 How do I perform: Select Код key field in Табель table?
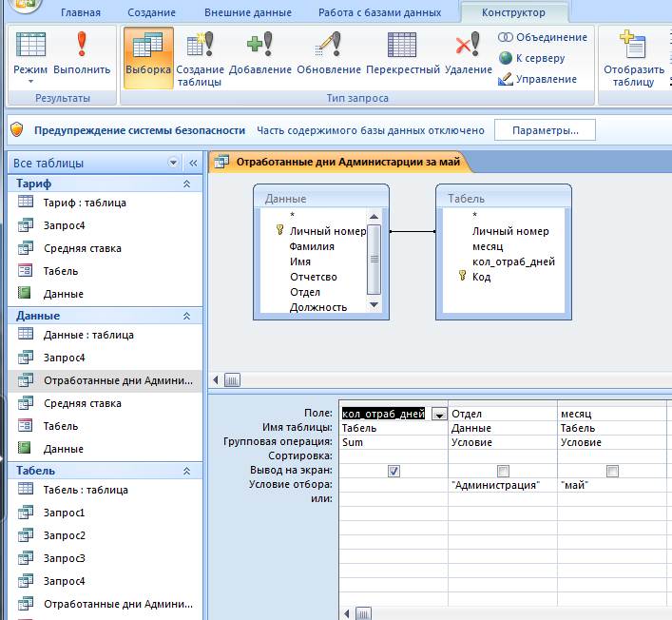[x=481, y=277]
